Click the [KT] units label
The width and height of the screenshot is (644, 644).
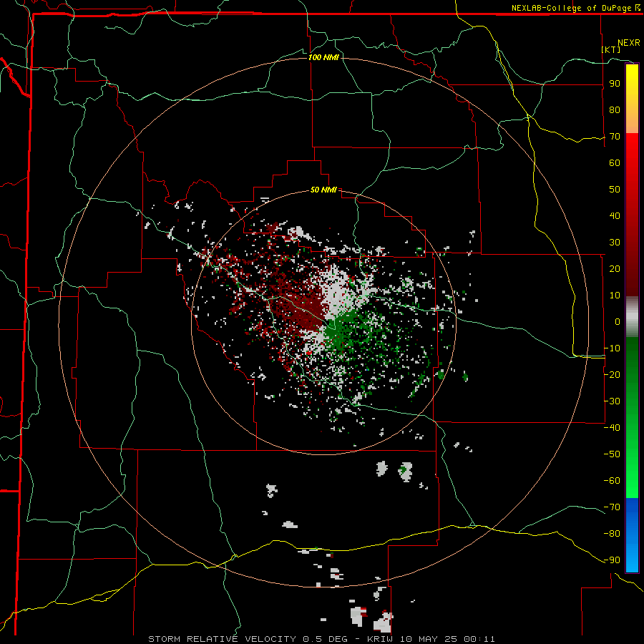click(x=610, y=49)
